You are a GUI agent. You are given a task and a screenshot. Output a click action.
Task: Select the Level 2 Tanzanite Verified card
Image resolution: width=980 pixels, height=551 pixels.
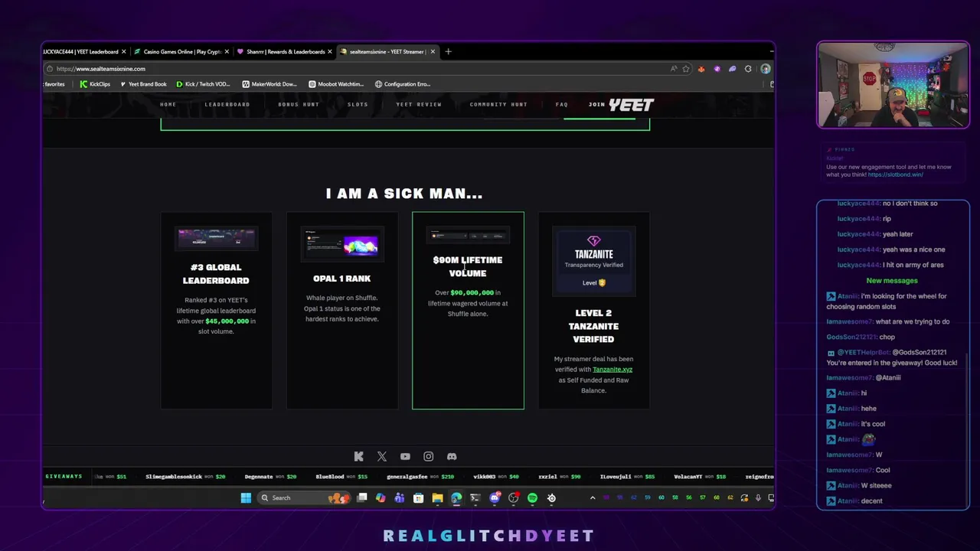coord(593,311)
